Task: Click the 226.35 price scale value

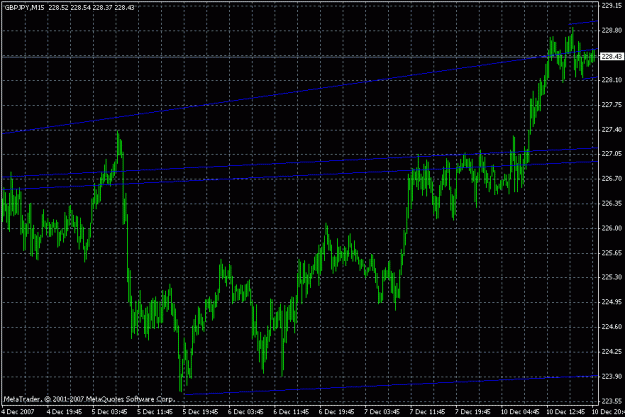Action: point(611,203)
